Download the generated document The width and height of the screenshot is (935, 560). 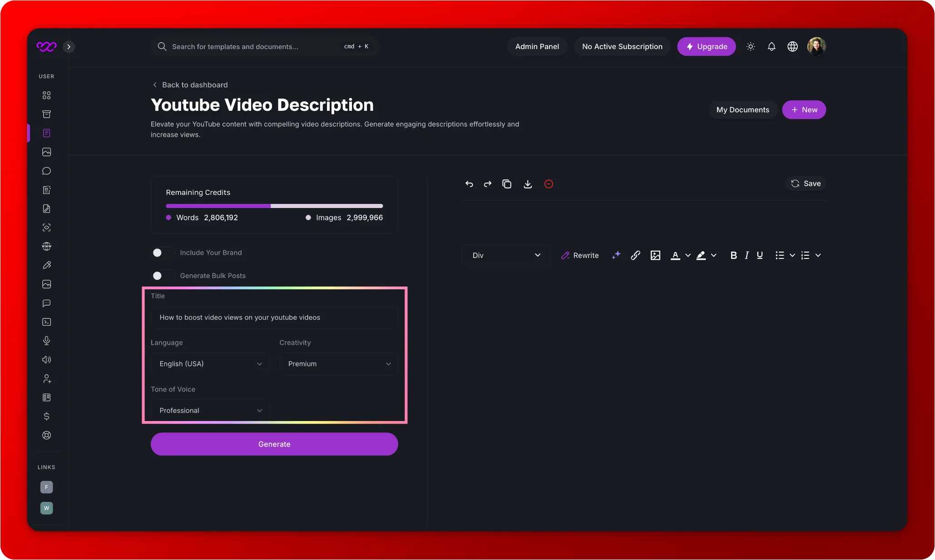click(528, 184)
